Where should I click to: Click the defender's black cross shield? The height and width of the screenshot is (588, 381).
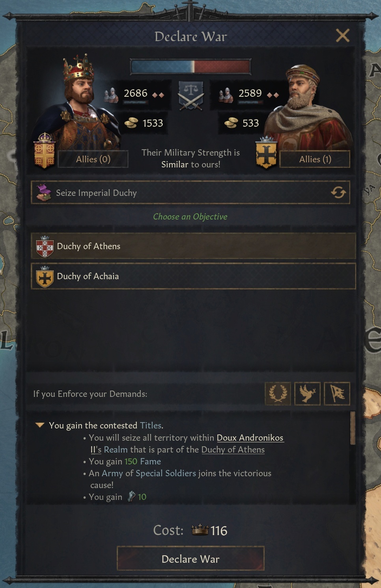(266, 154)
